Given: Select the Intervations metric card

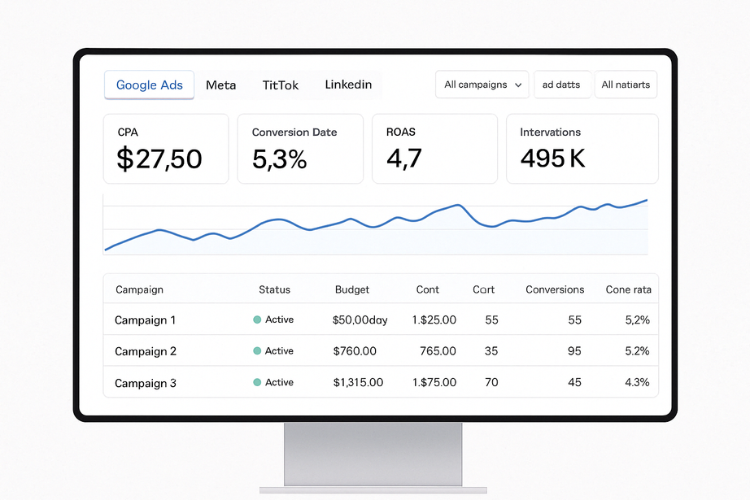Looking at the screenshot, I should (582, 149).
